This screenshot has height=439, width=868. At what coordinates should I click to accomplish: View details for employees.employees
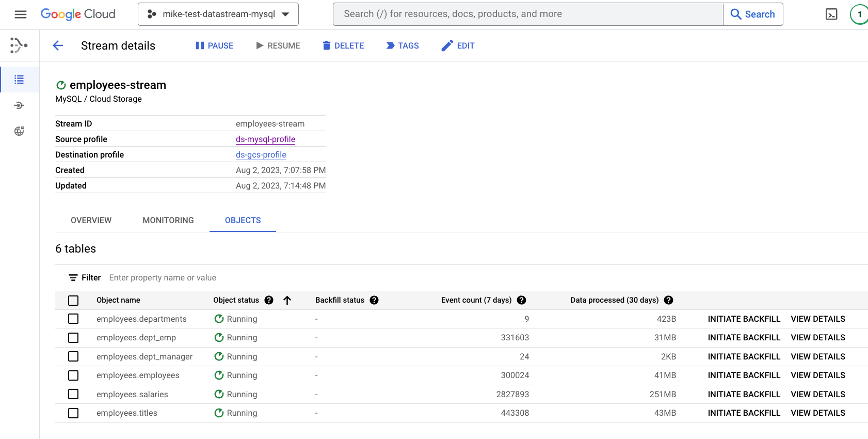point(818,375)
